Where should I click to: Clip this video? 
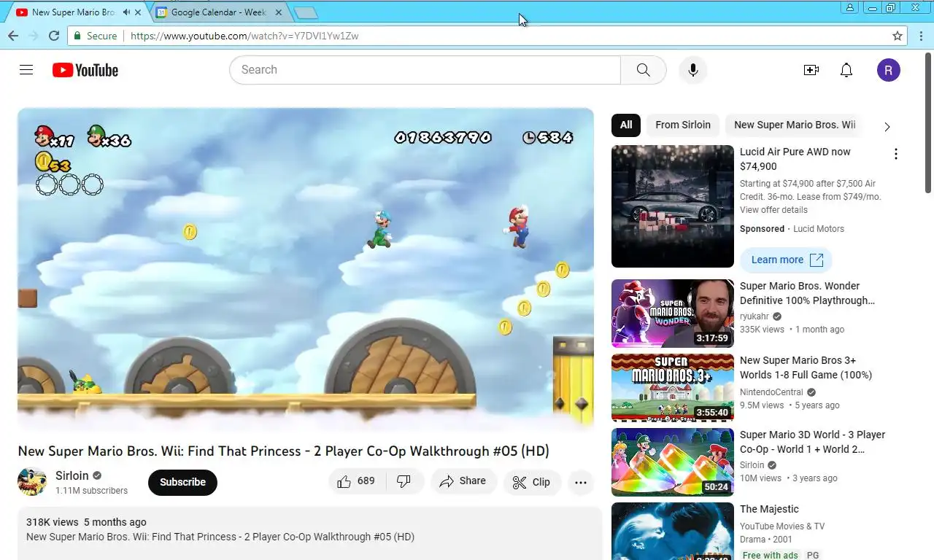532,482
